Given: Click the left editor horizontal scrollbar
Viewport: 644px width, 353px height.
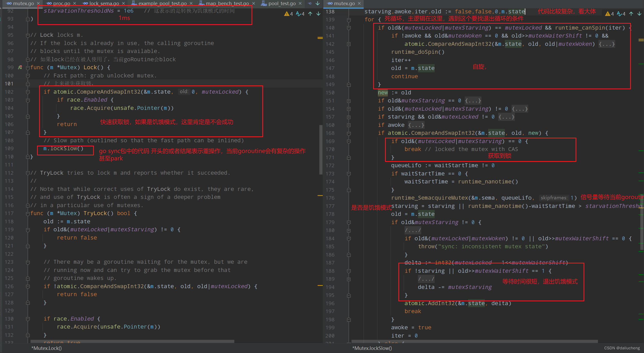Looking at the screenshot, I should pos(132,341).
